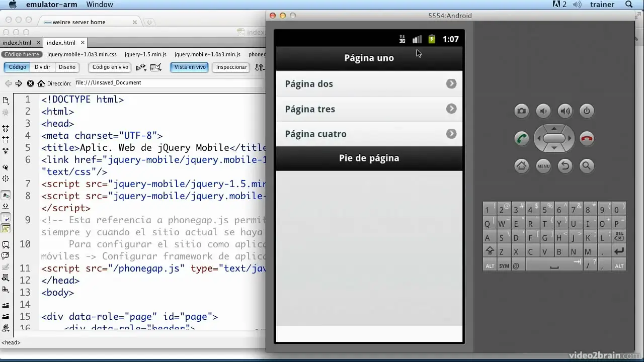Open Window menu in Mac menu bar
644x362 pixels.
[100, 5]
